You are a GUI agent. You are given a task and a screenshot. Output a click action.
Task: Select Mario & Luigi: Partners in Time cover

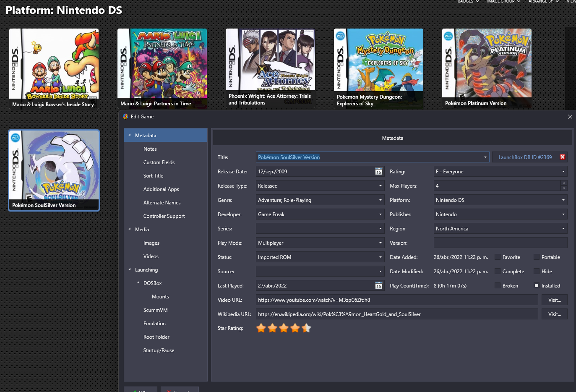[162, 69]
